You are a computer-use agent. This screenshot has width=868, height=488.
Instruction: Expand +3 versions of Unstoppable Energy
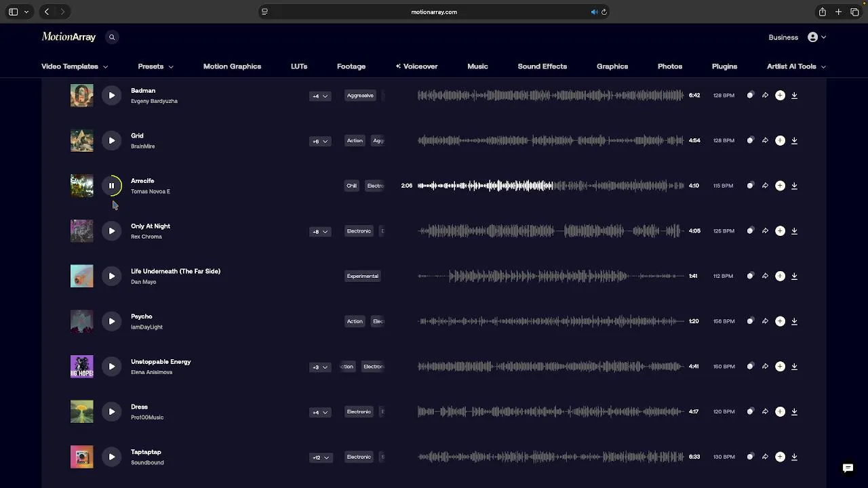(x=320, y=367)
